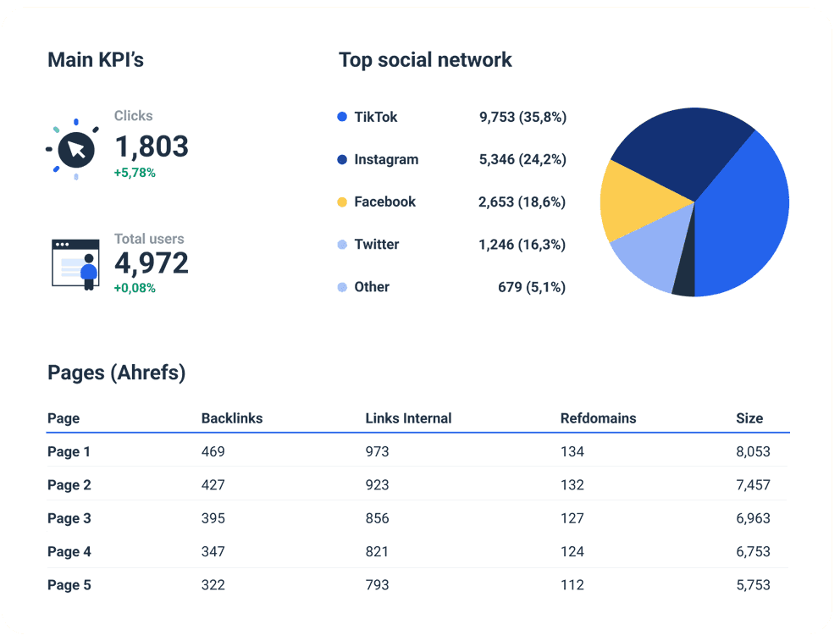This screenshot has height=641, width=840.
Task: Click the Twitter legend label
Action: click(x=377, y=245)
